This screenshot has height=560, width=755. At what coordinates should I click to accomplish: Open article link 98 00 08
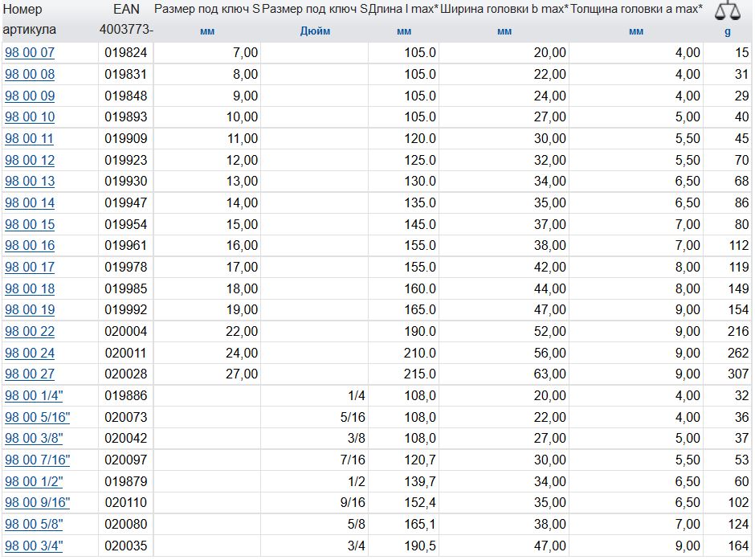(30, 75)
